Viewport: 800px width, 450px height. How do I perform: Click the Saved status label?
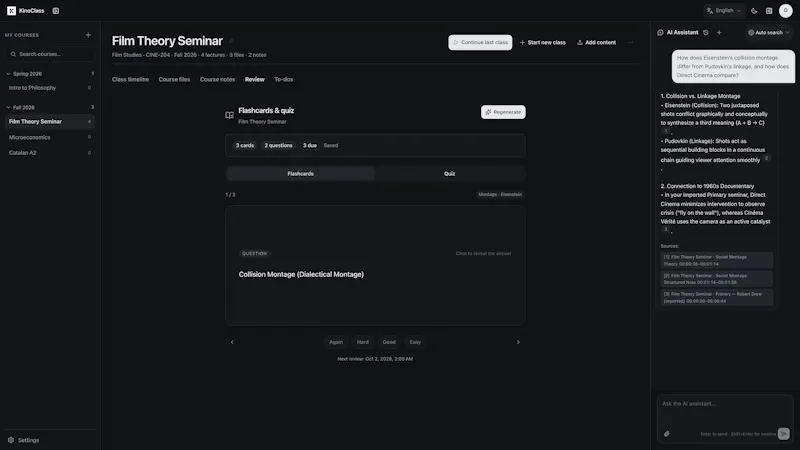pyautogui.click(x=331, y=145)
